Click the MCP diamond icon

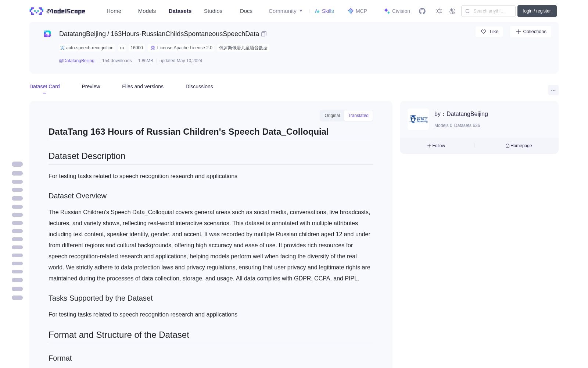[351, 11]
